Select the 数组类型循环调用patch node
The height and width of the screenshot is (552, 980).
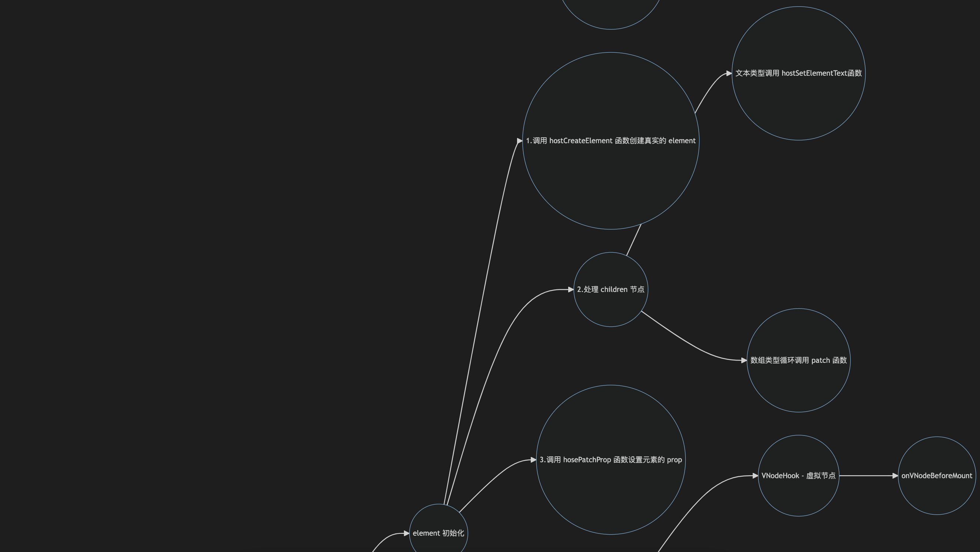798,359
